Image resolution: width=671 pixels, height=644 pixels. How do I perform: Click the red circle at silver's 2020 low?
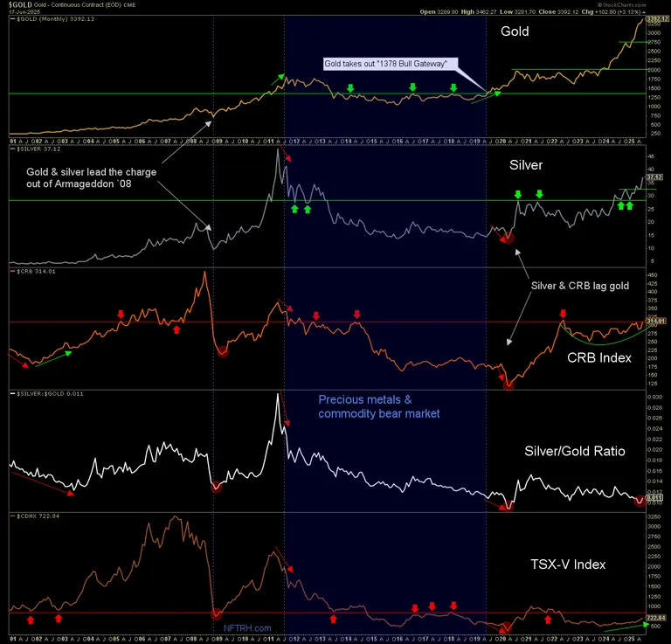[x=506, y=237]
